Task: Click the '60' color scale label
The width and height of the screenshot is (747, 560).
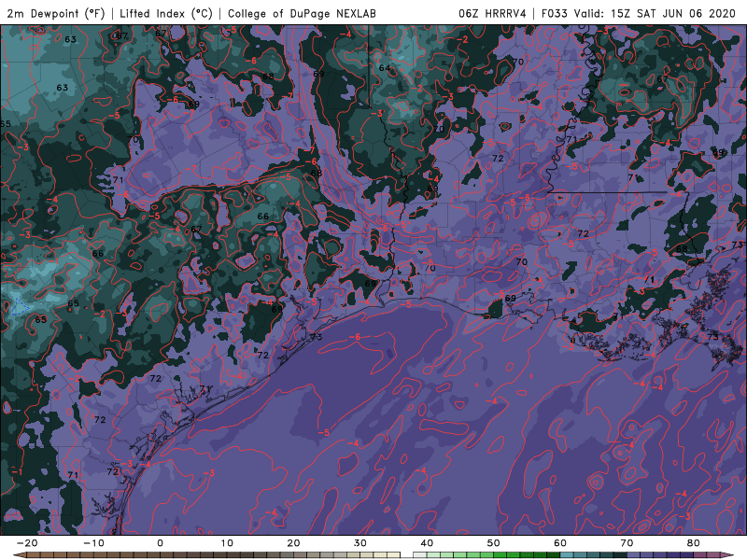Action: point(560,543)
